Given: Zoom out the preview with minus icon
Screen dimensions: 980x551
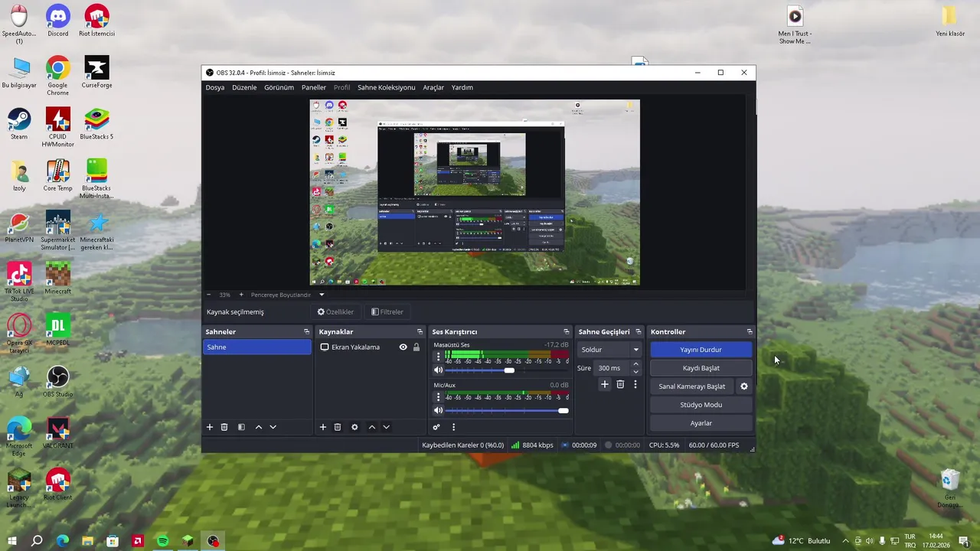Looking at the screenshot, I should tap(209, 295).
